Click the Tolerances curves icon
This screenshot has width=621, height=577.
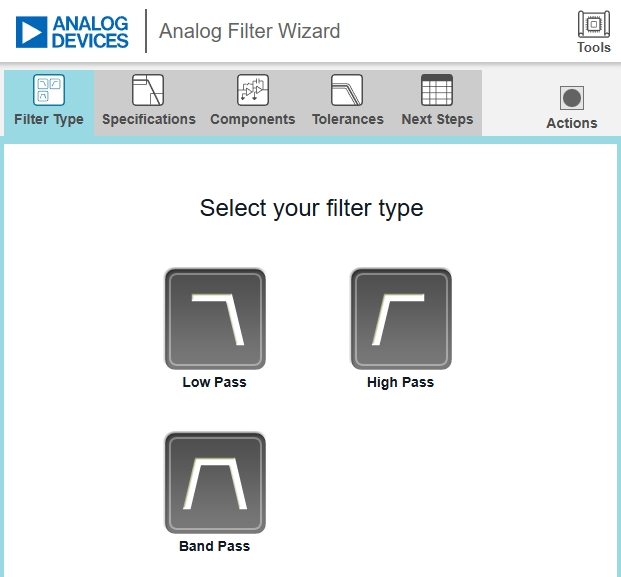click(x=347, y=90)
